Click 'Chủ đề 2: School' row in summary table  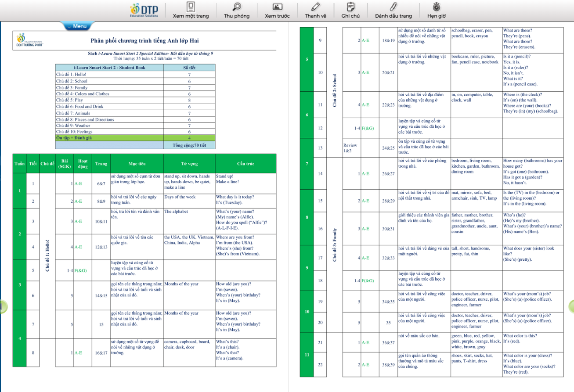[135, 81]
